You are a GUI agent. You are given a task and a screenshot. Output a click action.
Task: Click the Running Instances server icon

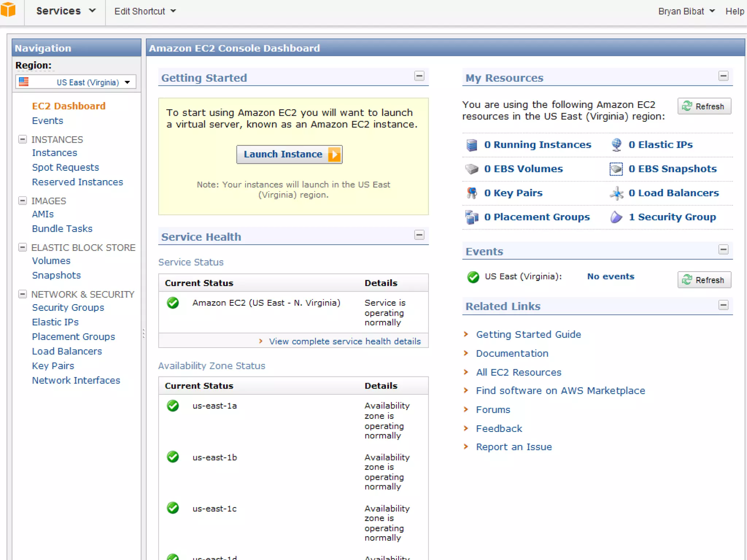tap(472, 145)
